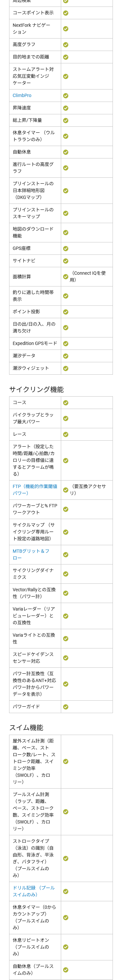Image resolution: width=122 pixels, height=980 pixels.
Task: Click the スイム機能 section heading
Action: [x=26, y=727]
